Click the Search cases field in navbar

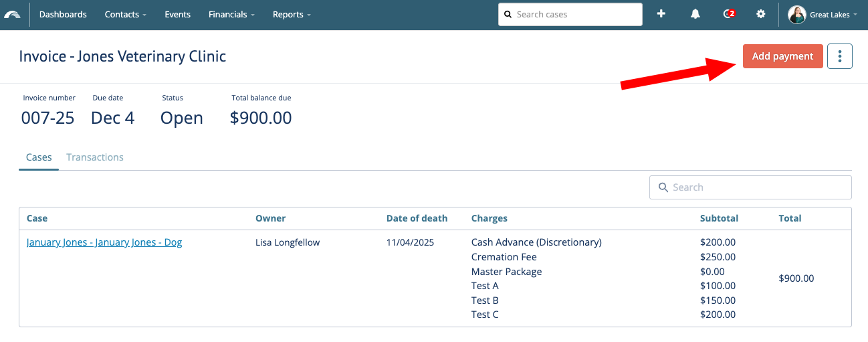point(575,15)
